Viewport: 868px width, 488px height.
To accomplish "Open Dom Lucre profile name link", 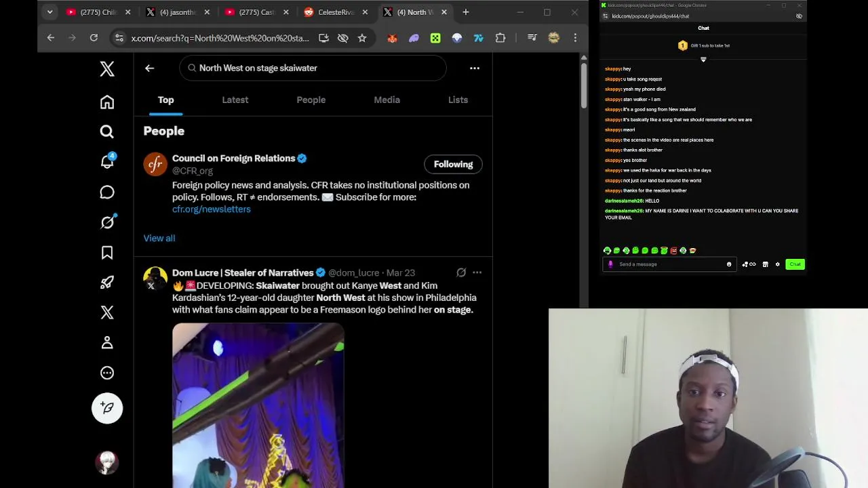I will click(x=243, y=272).
